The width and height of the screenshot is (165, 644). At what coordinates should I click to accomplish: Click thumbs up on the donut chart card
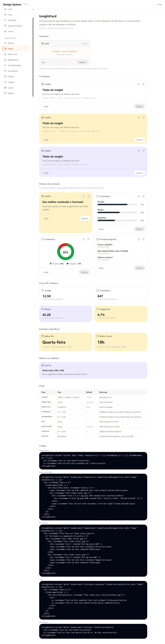point(84,239)
